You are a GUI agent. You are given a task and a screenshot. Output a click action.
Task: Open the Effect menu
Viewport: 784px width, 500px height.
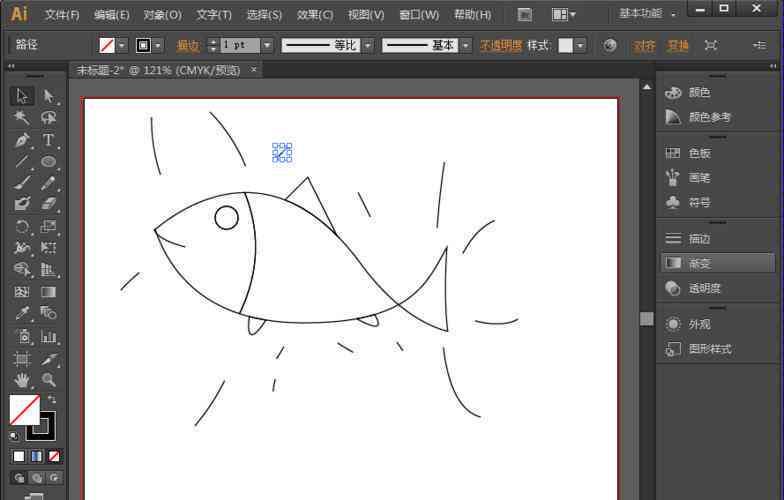(314, 15)
